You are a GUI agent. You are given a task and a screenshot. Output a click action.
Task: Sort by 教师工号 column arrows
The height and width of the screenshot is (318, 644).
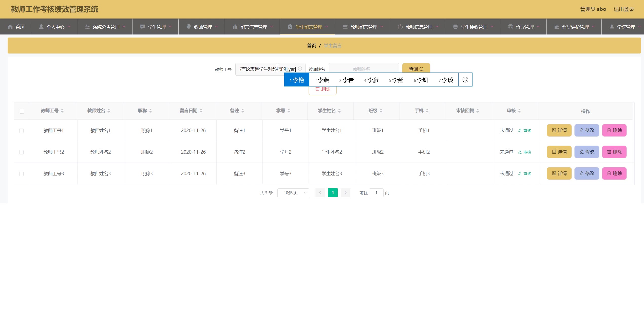click(x=62, y=111)
